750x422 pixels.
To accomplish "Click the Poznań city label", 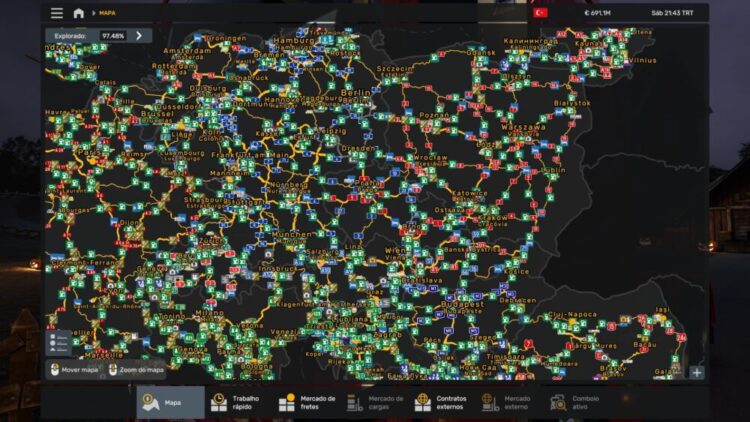I will (434, 115).
